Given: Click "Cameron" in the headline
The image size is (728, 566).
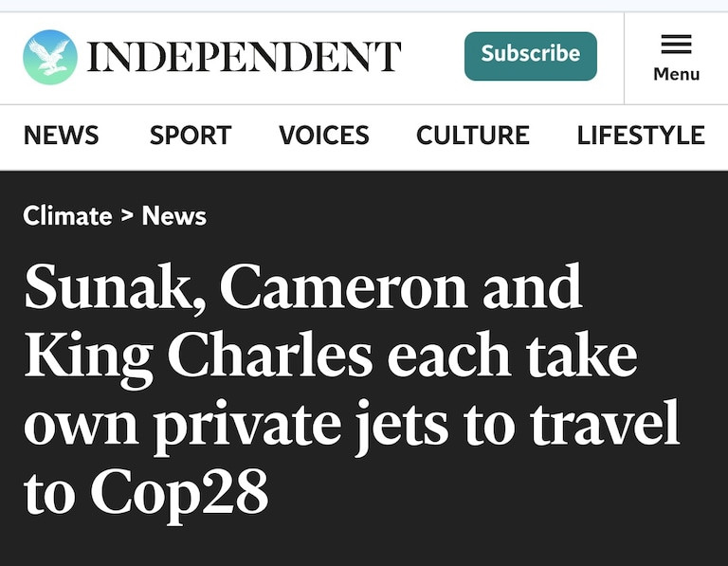Looking at the screenshot, I should click(x=343, y=288).
